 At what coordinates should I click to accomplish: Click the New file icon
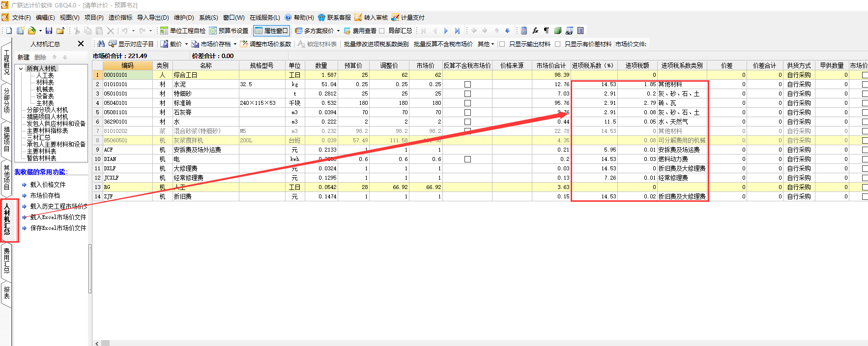pyautogui.click(x=9, y=31)
